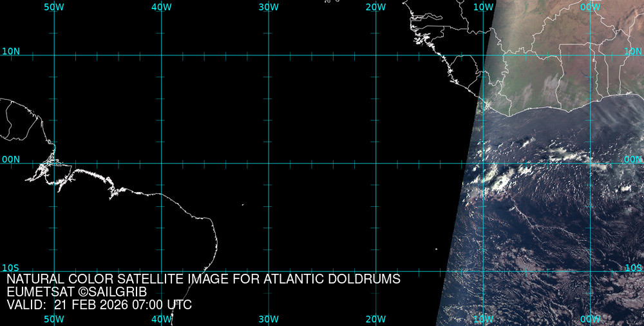Screen dimensions: 644x326
Task: Click the 40W longitude label at top edge
Action: [161, 6]
